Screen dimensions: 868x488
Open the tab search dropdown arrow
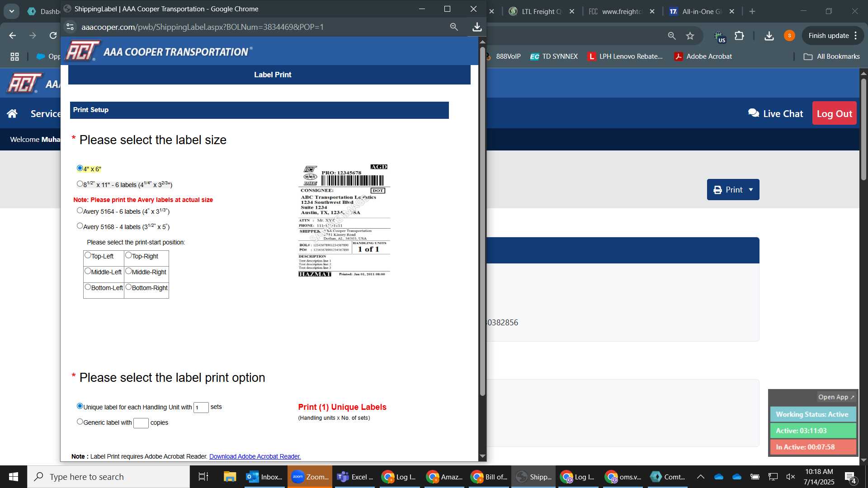tap(12, 11)
